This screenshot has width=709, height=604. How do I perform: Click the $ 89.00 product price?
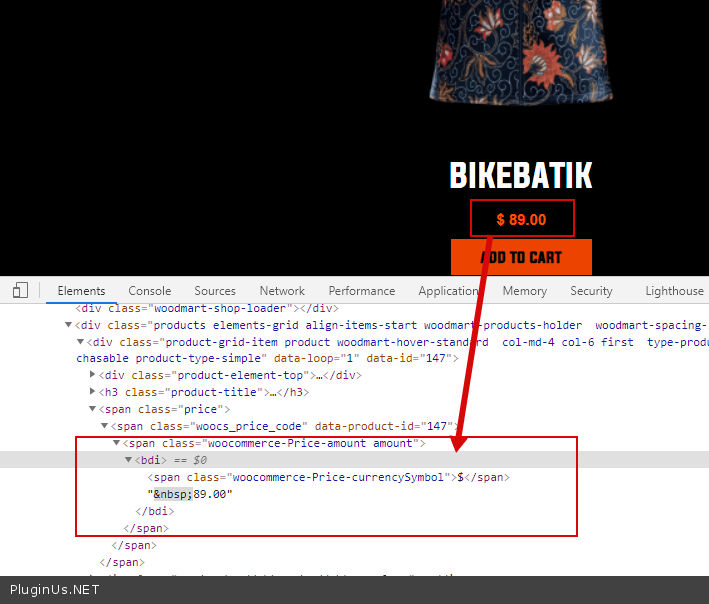522,219
